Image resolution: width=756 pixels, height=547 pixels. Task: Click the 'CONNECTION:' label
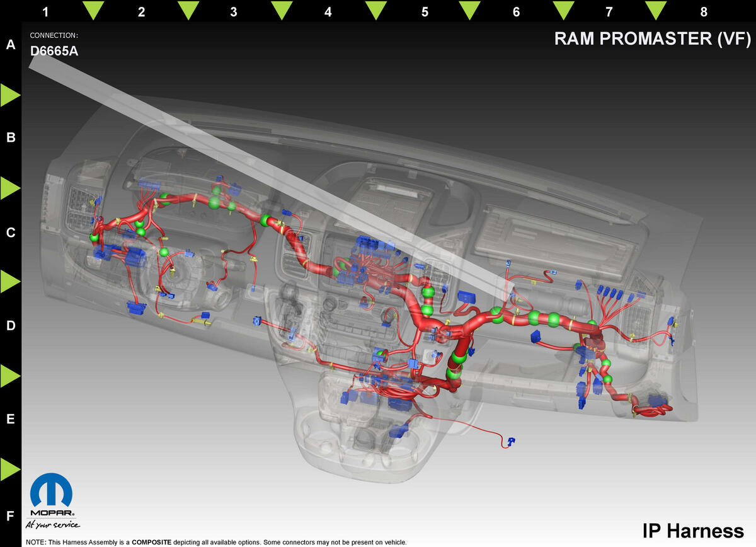54,35
